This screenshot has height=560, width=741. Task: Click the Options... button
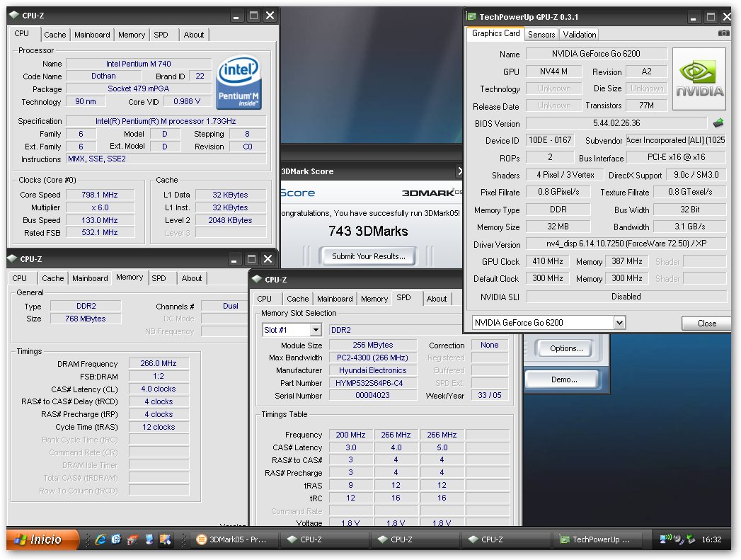(x=565, y=348)
